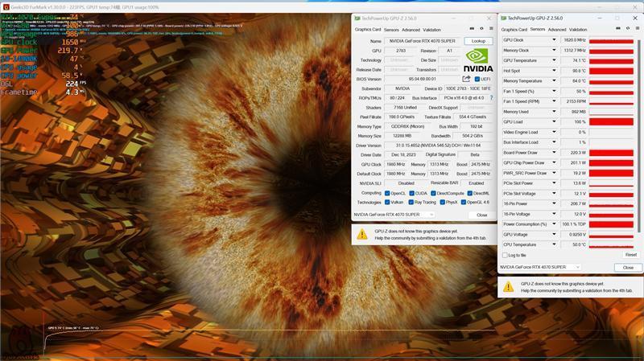Screen dimensions: 644x361
Task: Open GPU selector combo in Graphics Card window
Action: click(x=394, y=215)
